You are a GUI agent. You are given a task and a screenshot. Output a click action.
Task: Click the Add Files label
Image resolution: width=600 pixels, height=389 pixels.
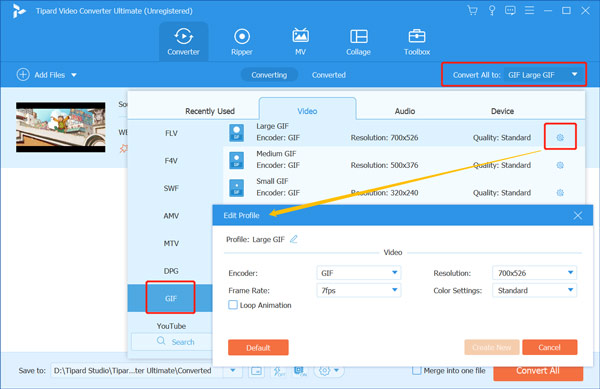(x=49, y=75)
